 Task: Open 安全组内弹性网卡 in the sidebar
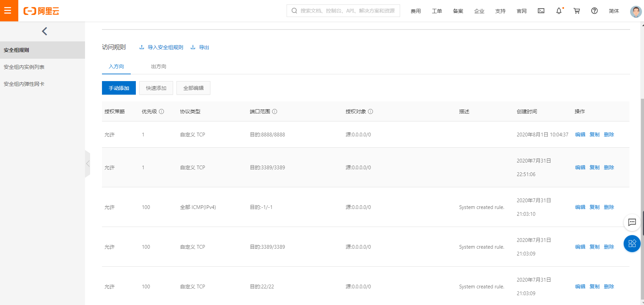pos(42,84)
